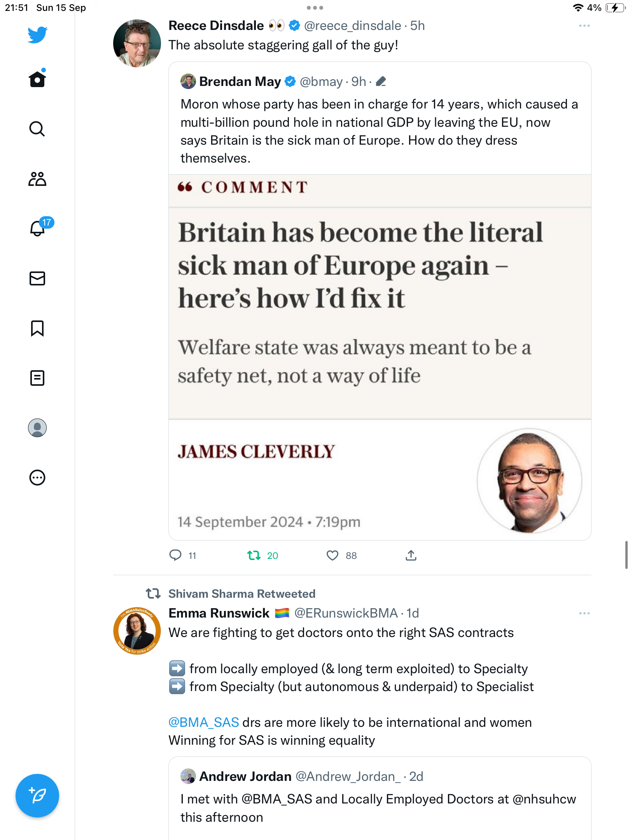This screenshot has width=630, height=840.
Task: Expand options menu on Emma Runswick's tweet
Action: 584,613
